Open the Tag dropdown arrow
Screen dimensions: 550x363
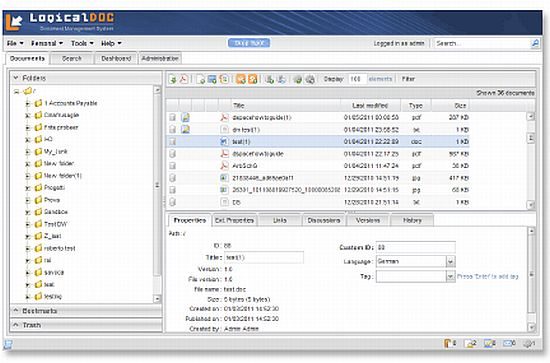click(x=450, y=276)
